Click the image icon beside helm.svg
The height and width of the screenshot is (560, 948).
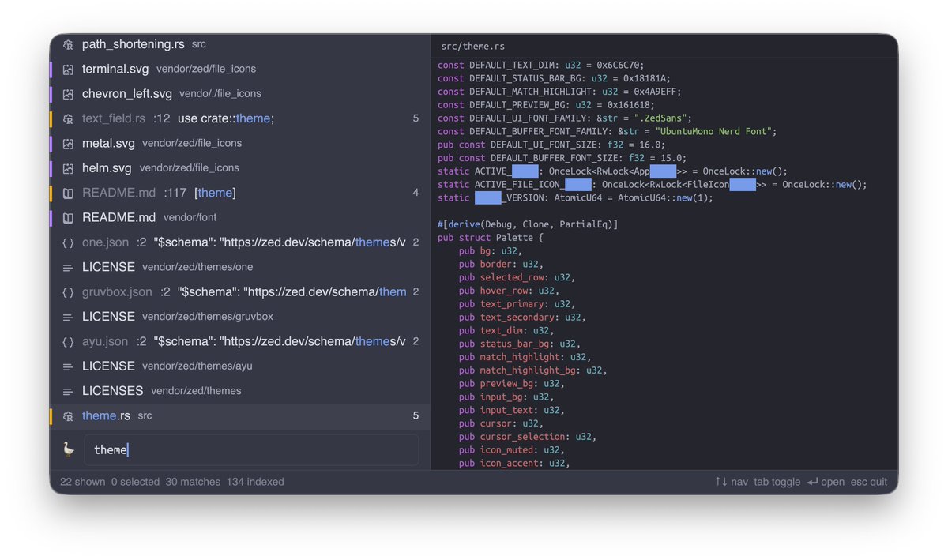pyautogui.click(x=68, y=168)
